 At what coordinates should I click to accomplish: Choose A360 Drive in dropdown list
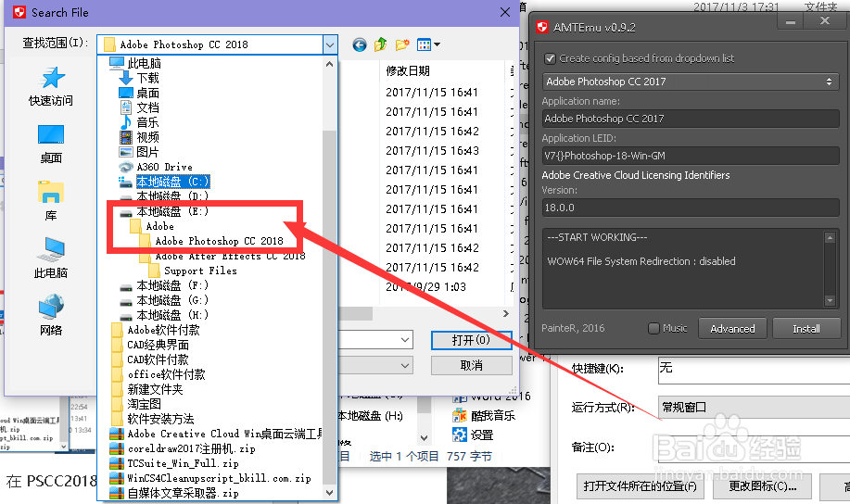156,167
